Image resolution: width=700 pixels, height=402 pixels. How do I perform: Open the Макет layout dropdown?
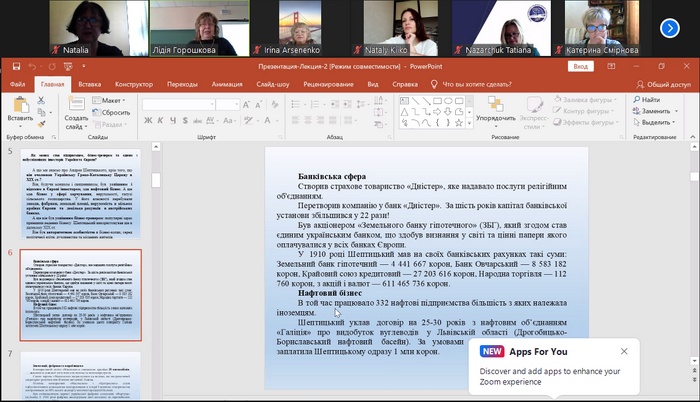[112, 100]
